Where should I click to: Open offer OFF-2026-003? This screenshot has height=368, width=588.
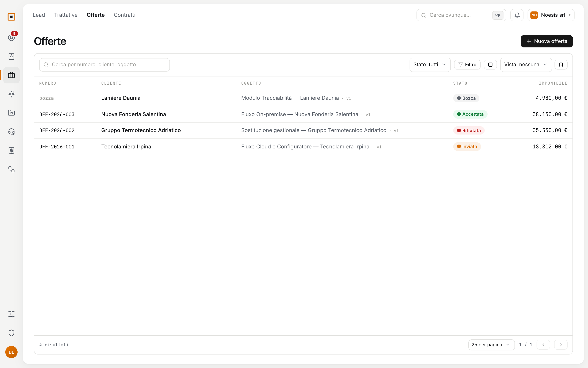point(303,114)
